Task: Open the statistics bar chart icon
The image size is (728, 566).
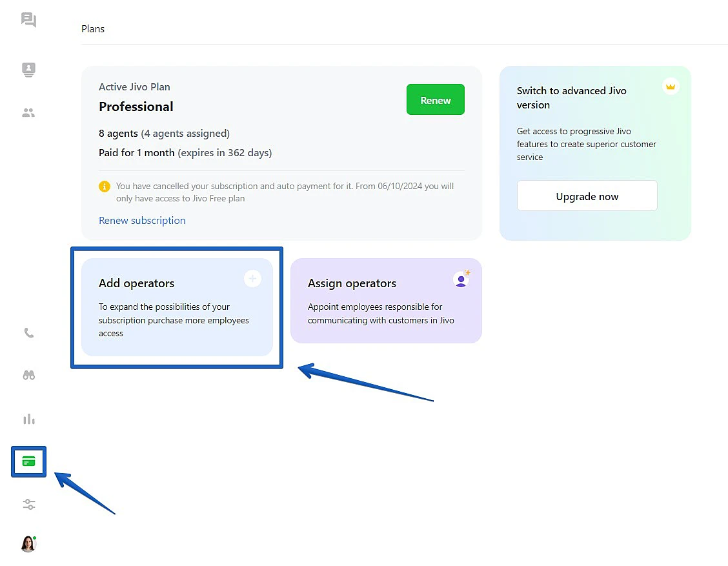Action: coord(29,419)
